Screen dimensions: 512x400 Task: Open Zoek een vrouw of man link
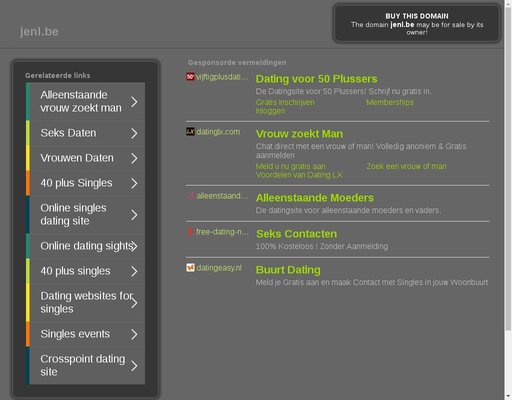(x=406, y=166)
